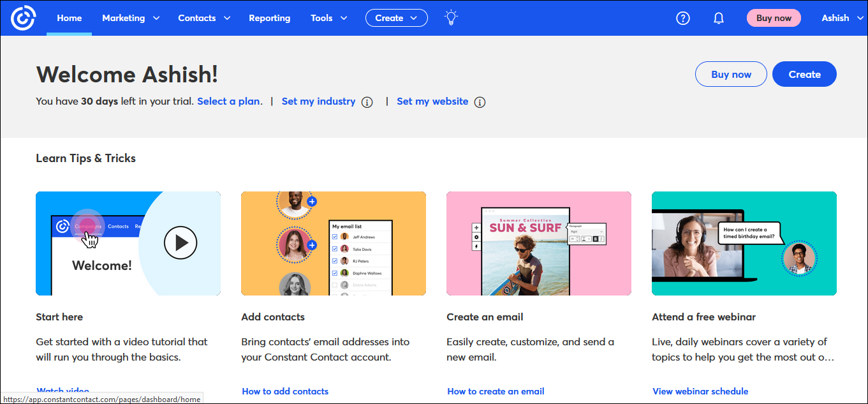Click the Set my industry link
Image resolution: width=868 pixels, height=404 pixels.
(x=318, y=101)
